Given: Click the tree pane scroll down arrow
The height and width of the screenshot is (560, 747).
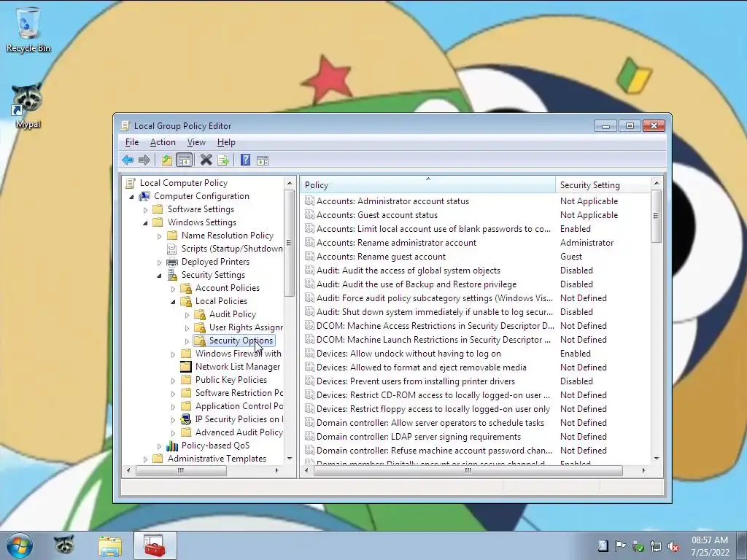Looking at the screenshot, I should (289, 458).
